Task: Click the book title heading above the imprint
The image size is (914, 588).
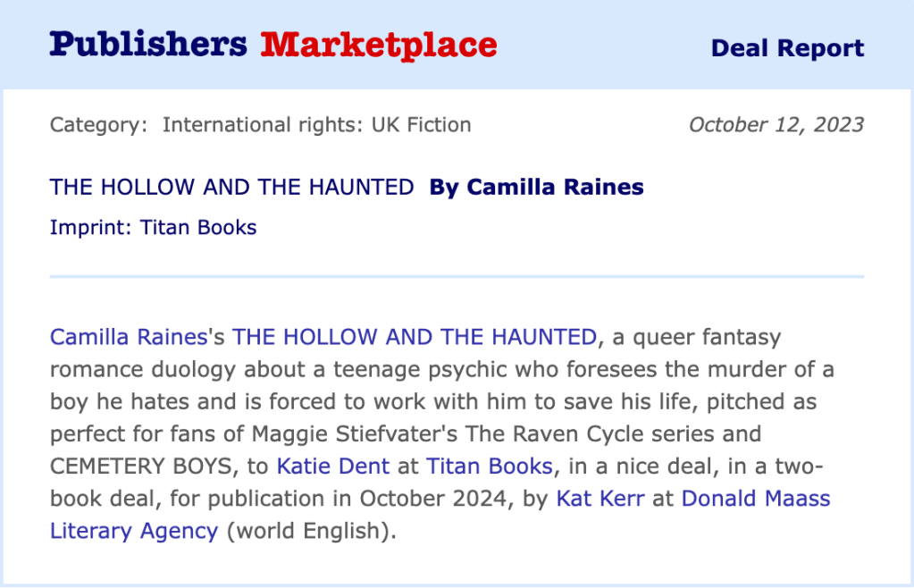Action: (231, 188)
